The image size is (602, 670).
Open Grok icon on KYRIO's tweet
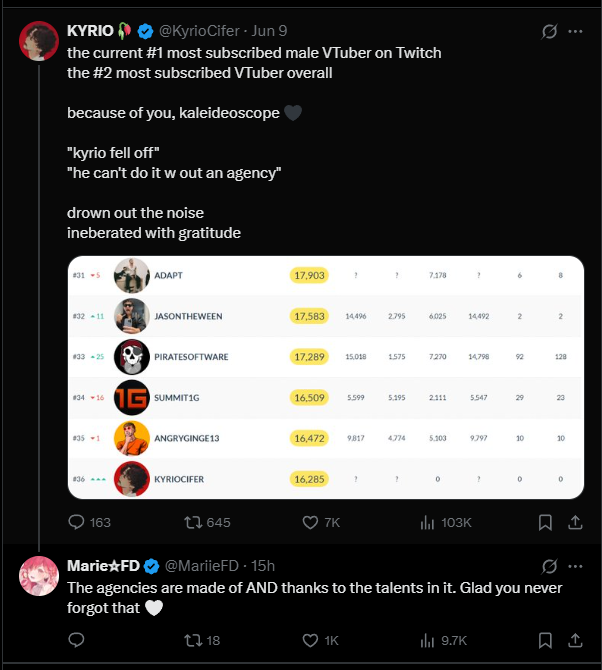(x=548, y=32)
